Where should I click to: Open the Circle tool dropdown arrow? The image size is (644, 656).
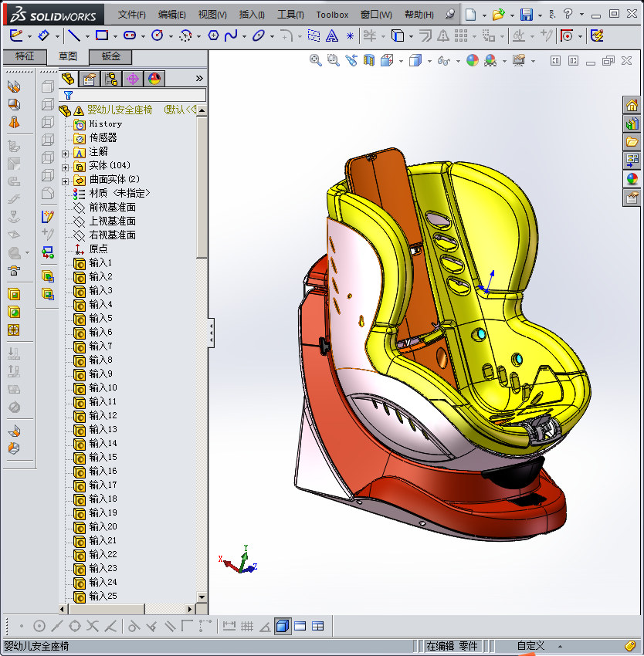[x=171, y=37]
